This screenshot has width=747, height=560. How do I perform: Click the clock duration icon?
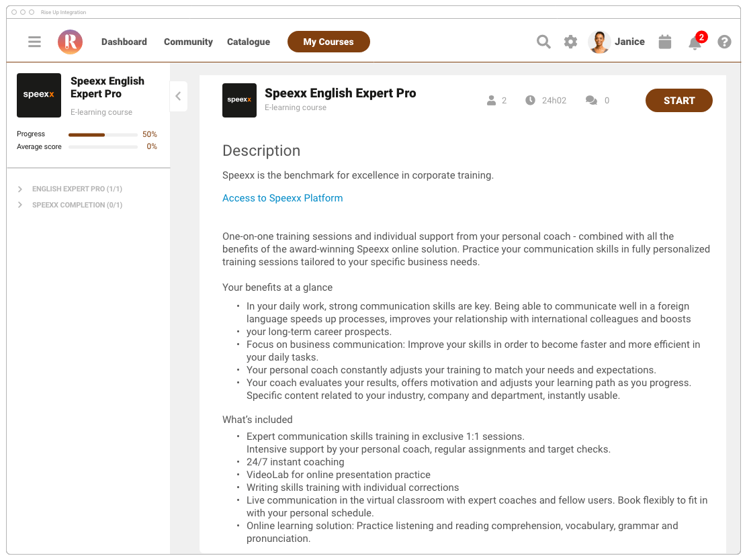click(530, 100)
